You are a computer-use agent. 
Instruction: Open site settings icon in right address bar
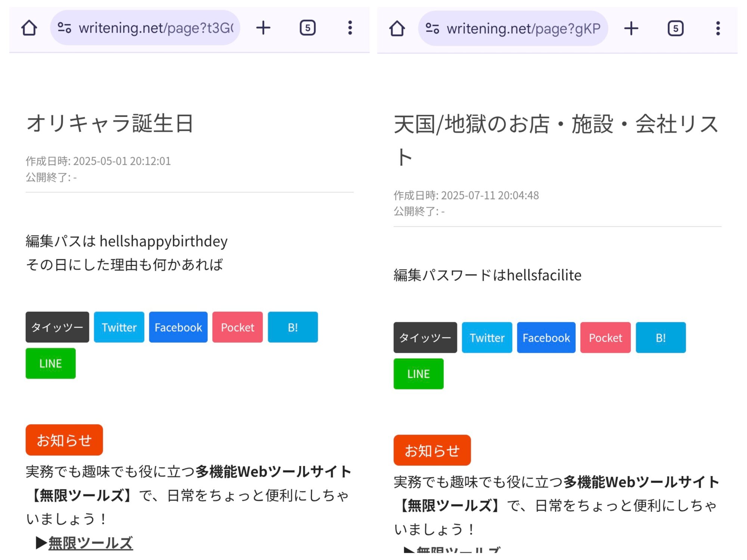(432, 29)
